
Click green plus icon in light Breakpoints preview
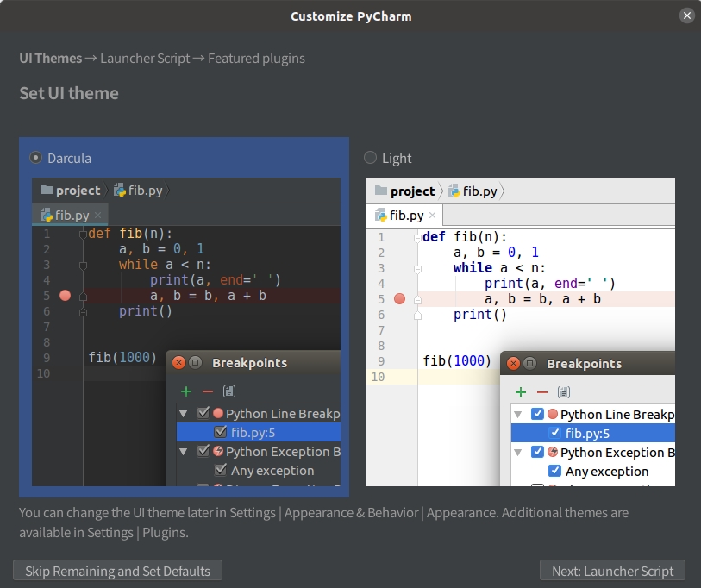click(x=520, y=392)
